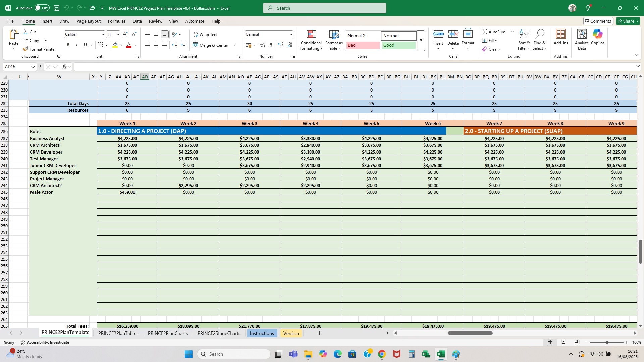Click the Increase Font Size icon
Viewport: 644px width, 362px height.
click(x=125, y=34)
